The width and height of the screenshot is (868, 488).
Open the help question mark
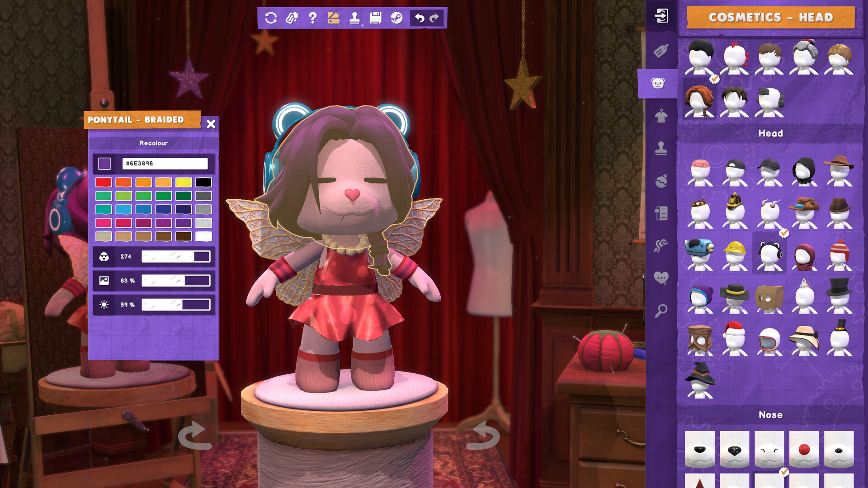pyautogui.click(x=312, y=18)
